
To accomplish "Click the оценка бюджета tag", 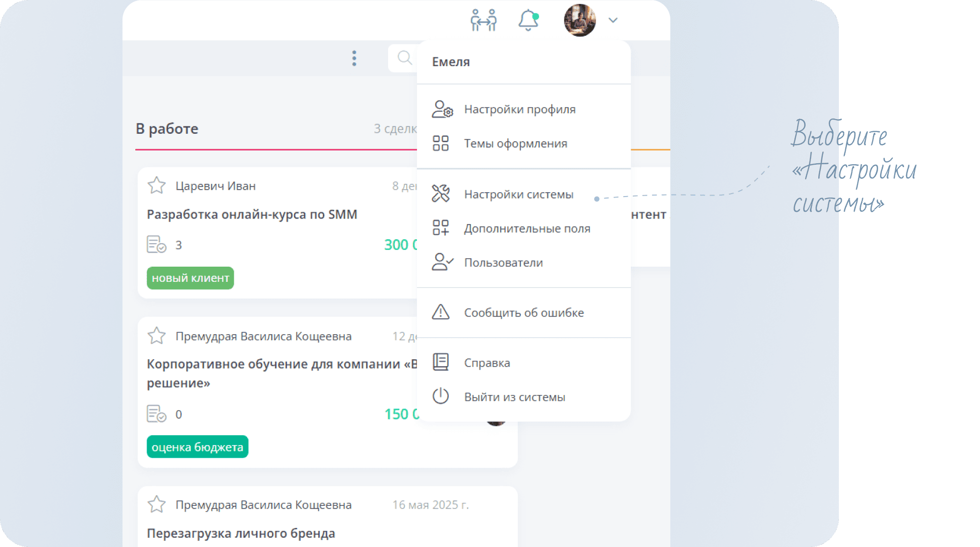I will [x=197, y=447].
